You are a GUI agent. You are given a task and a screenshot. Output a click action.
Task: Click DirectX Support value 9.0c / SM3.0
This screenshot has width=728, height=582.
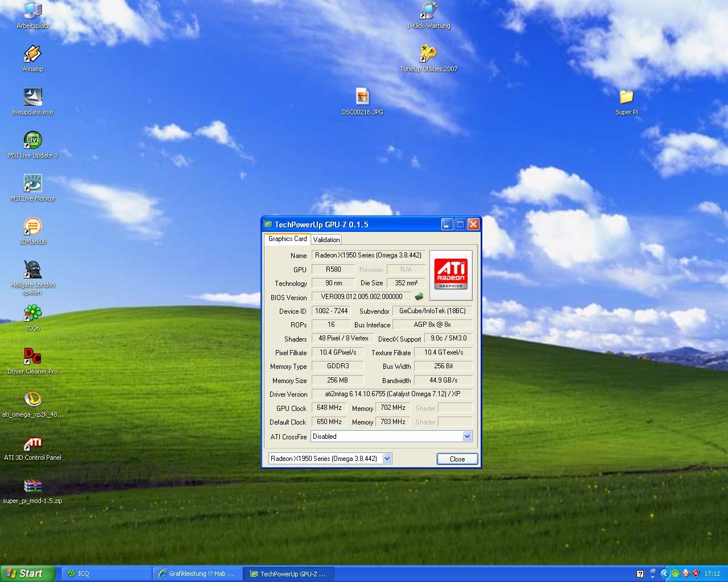tap(448, 338)
